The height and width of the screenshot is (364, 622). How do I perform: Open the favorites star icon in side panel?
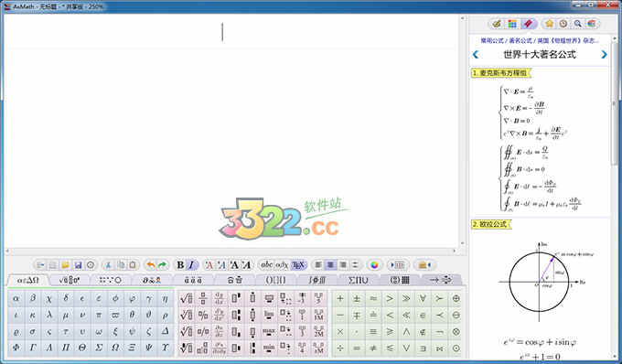click(x=550, y=24)
